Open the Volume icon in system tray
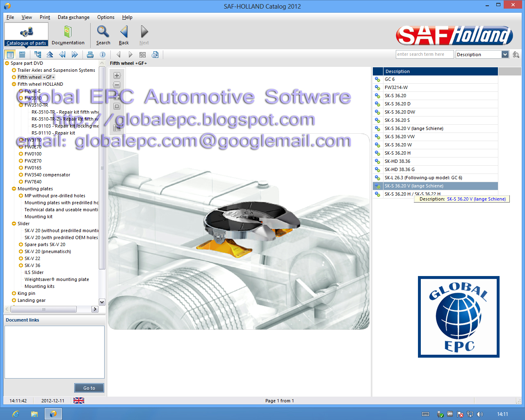The image size is (525, 420). point(480,414)
